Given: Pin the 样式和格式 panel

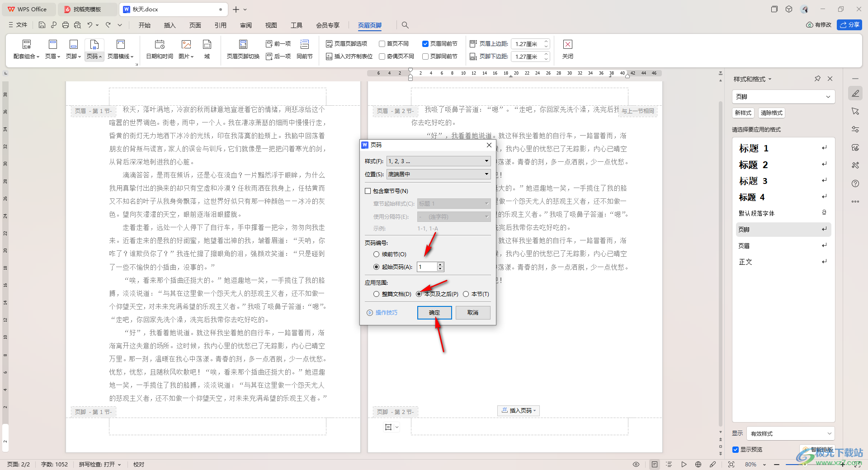Looking at the screenshot, I should 817,79.
